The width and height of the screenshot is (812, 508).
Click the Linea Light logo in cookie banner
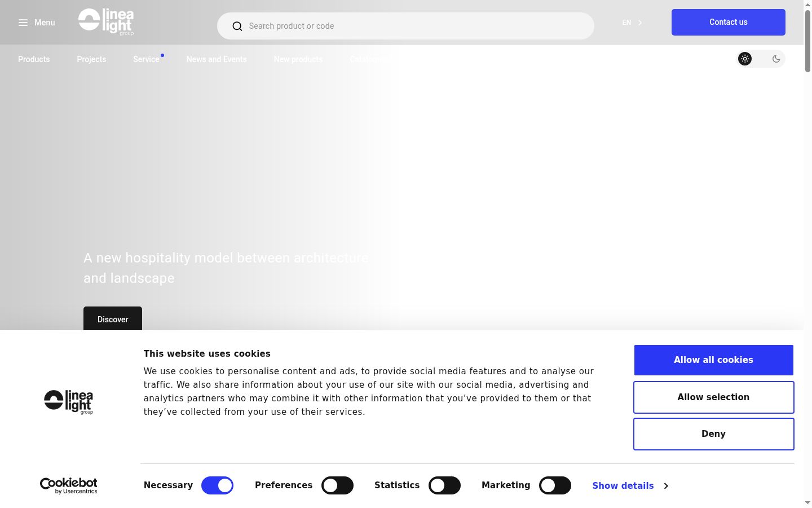click(69, 402)
